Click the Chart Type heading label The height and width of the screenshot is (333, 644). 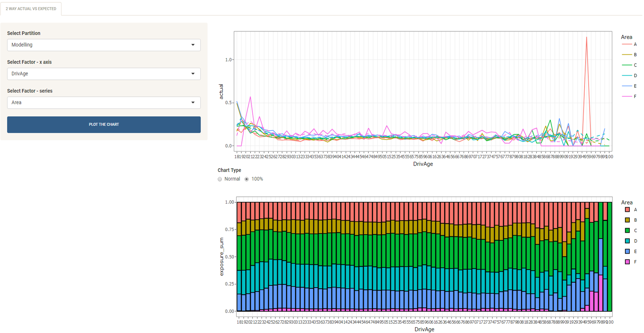coord(229,170)
